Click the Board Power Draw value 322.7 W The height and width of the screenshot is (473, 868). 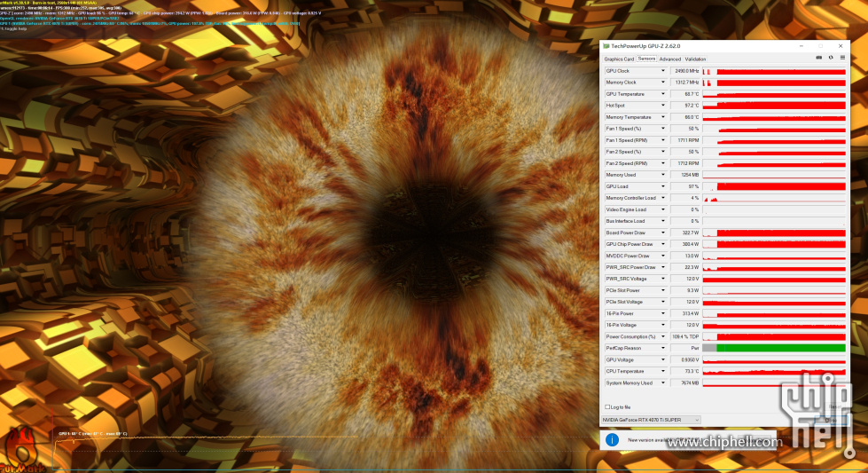pyautogui.click(x=685, y=233)
